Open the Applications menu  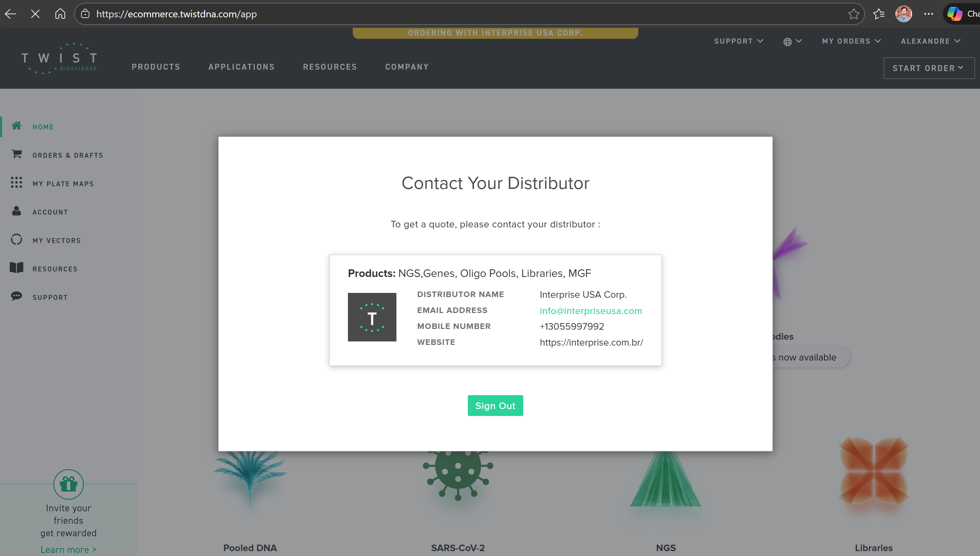(x=241, y=67)
